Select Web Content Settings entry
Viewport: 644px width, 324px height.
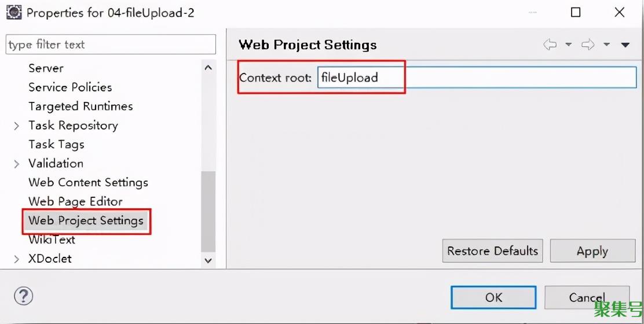[88, 182]
